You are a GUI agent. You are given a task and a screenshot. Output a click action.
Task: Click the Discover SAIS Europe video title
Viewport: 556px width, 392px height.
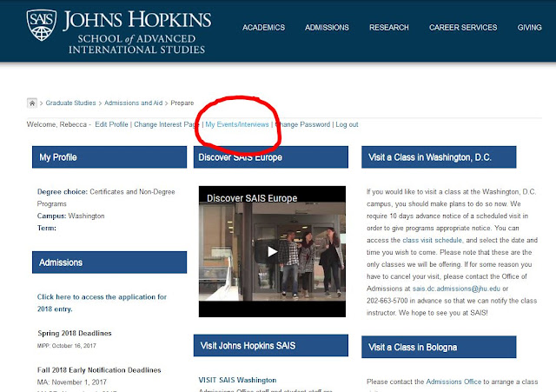[252, 198]
